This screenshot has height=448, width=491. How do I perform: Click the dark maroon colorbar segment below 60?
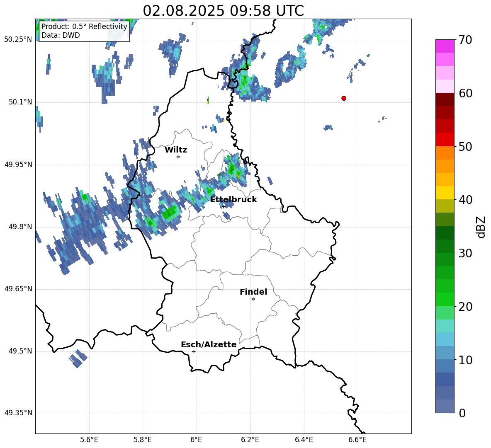445,100
